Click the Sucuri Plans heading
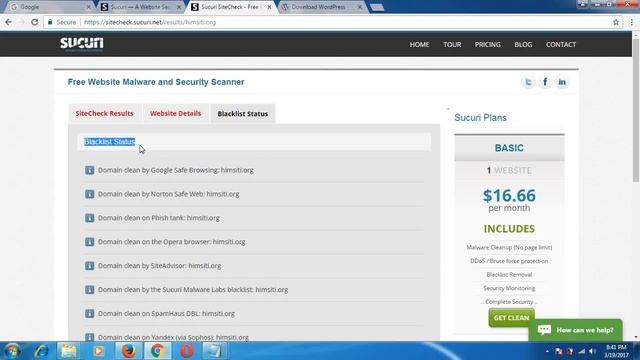This screenshot has height=360, width=640. pos(480,118)
